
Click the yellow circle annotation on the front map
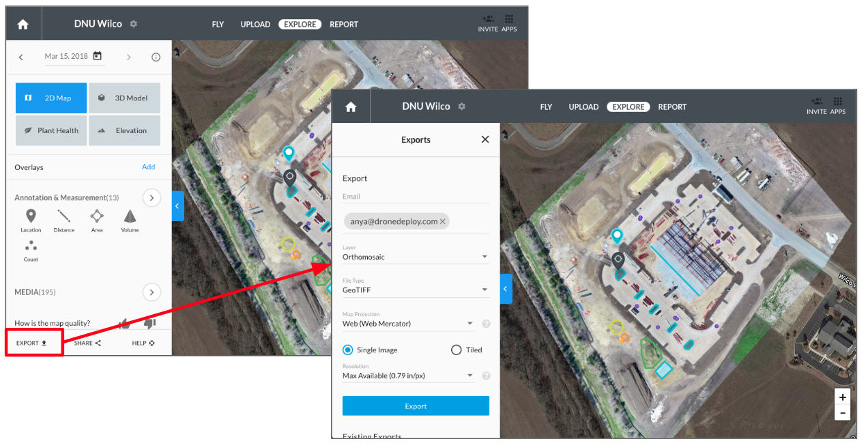[616, 326]
